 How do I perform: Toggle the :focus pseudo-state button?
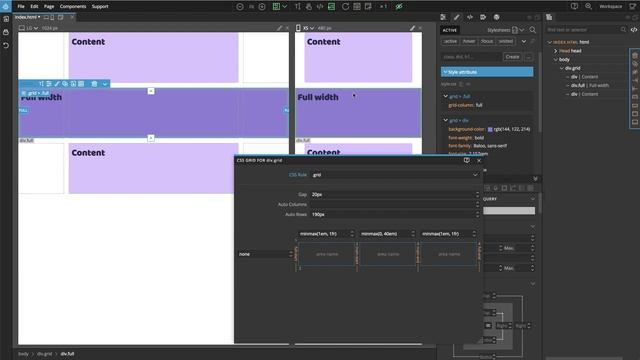click(x=487, y=41)
